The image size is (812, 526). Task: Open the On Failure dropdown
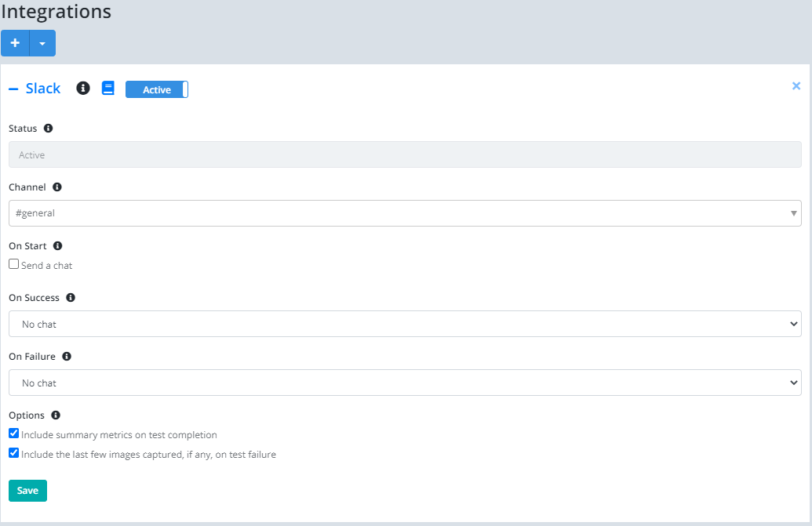click(x=405, y=383)
